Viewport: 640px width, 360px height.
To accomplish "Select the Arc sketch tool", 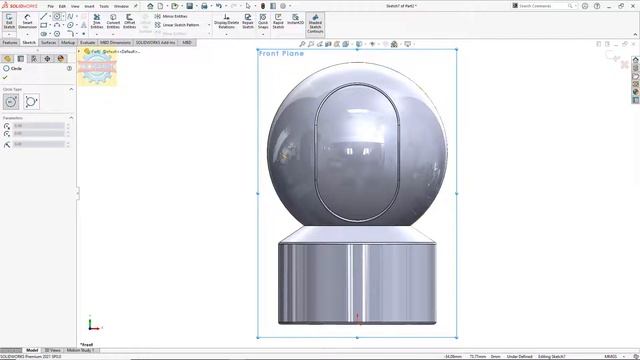I will point(57,25).
